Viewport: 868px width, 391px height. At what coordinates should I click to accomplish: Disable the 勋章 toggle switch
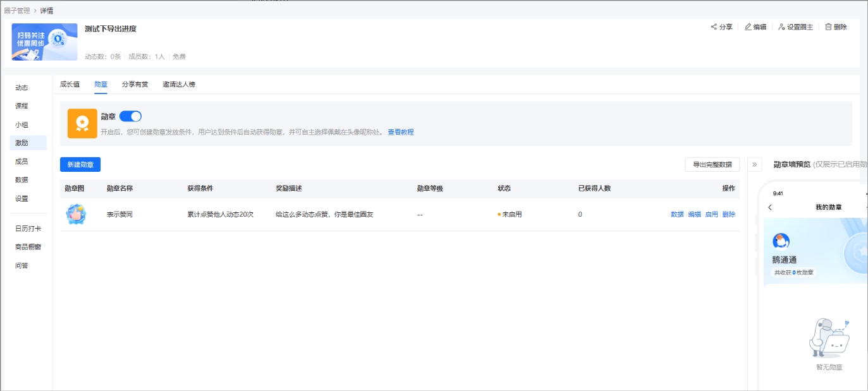click(130, 116)
